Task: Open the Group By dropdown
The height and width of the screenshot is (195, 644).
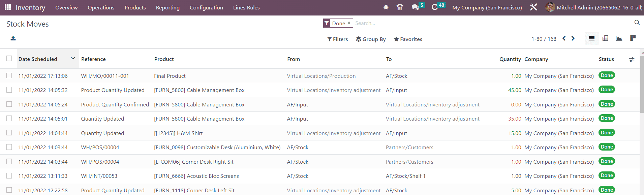Action: pyautogui.click(x=371, y=39)
